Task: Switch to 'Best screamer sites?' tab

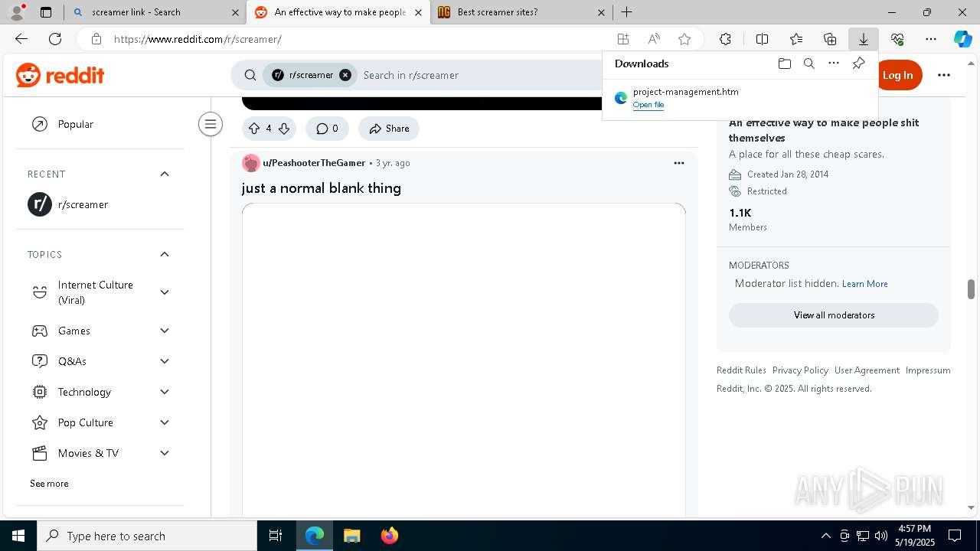Action: tap(521, 12)
